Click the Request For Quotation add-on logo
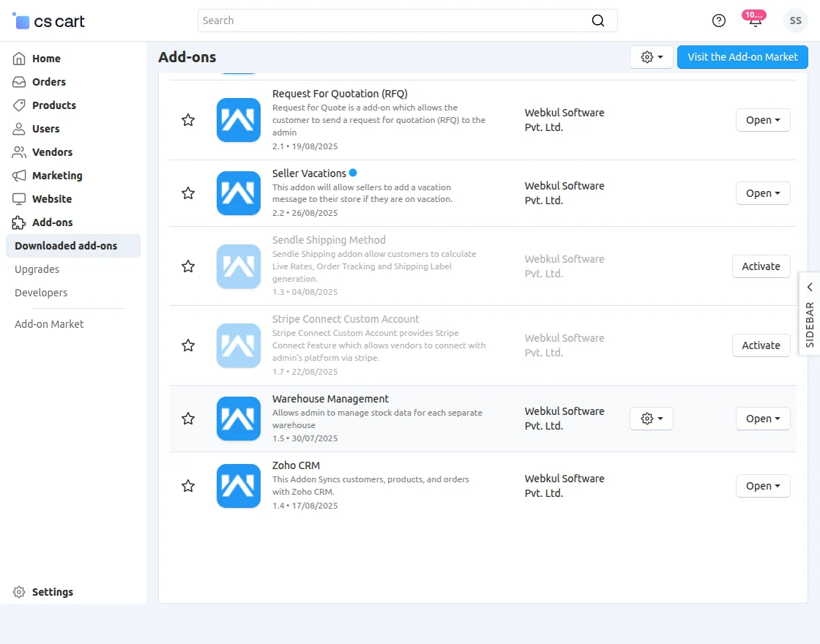 (239, 120)
